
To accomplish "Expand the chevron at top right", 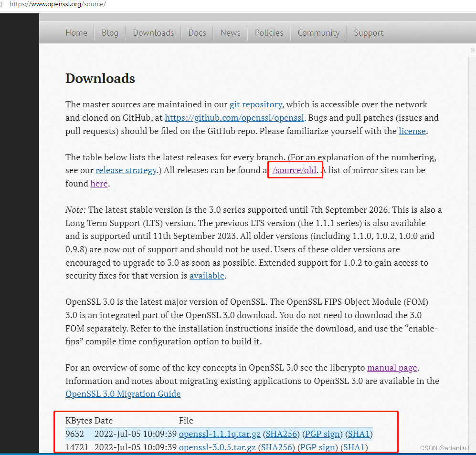I will (x=472, y=50).
